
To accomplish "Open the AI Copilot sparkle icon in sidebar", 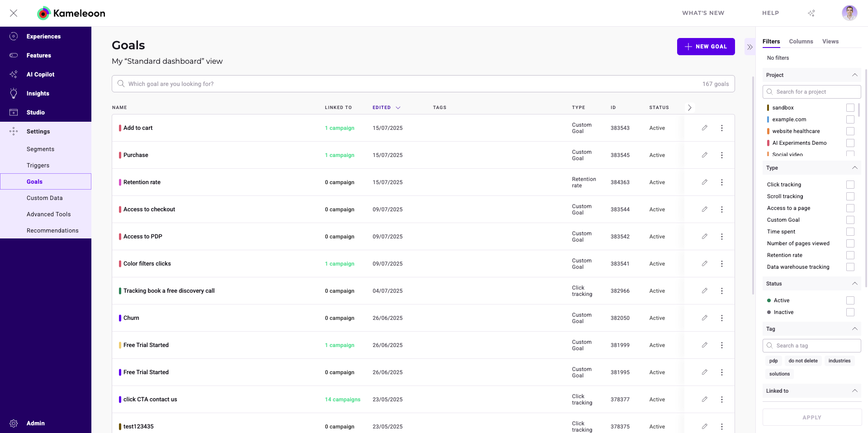I will coord(14,74).
